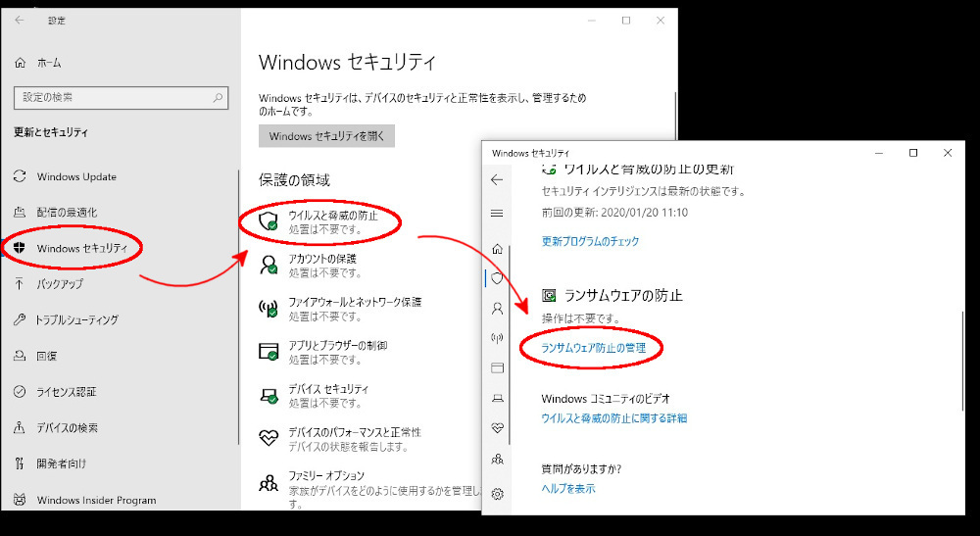Open Recovery (回復) settings

pyautogui.click(x=47, y=356)
